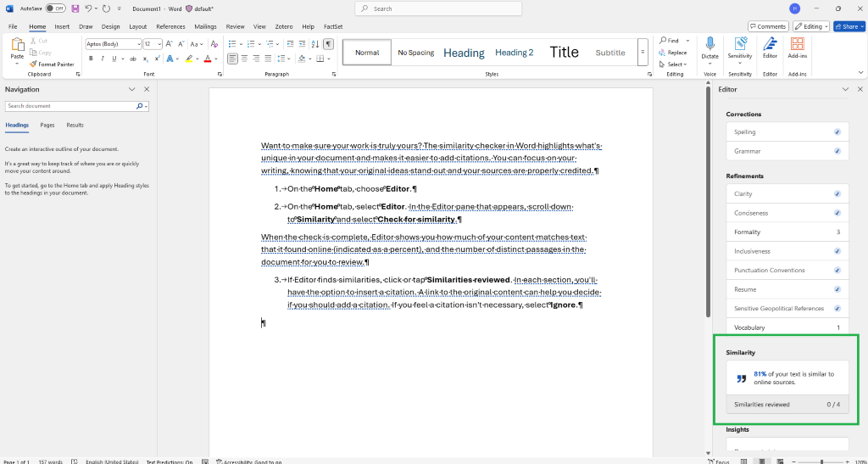Viewport: 868px width, 464px height.
Task: Clear all formatting icon
Action: click(213, 44)
